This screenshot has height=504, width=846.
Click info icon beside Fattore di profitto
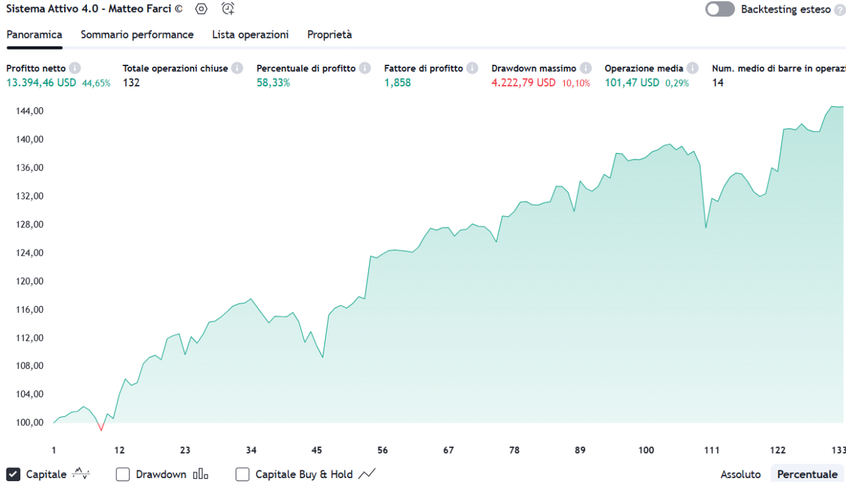tap(472, 68)
